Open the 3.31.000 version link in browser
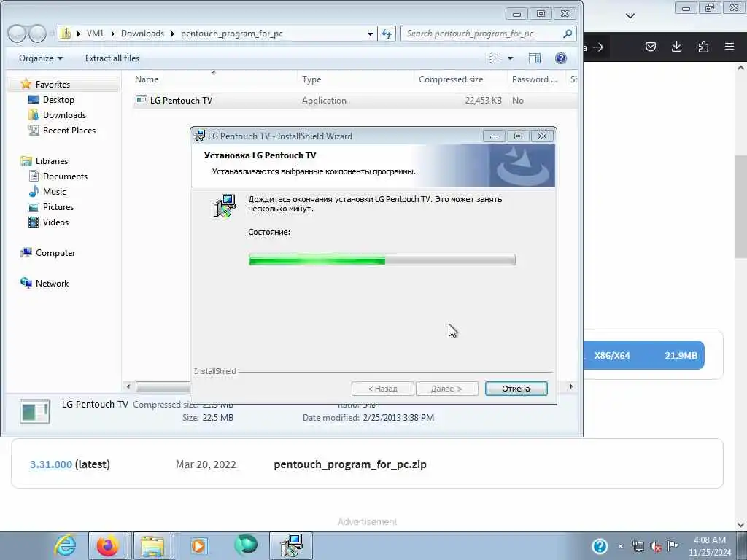 [x=50, y=464]
